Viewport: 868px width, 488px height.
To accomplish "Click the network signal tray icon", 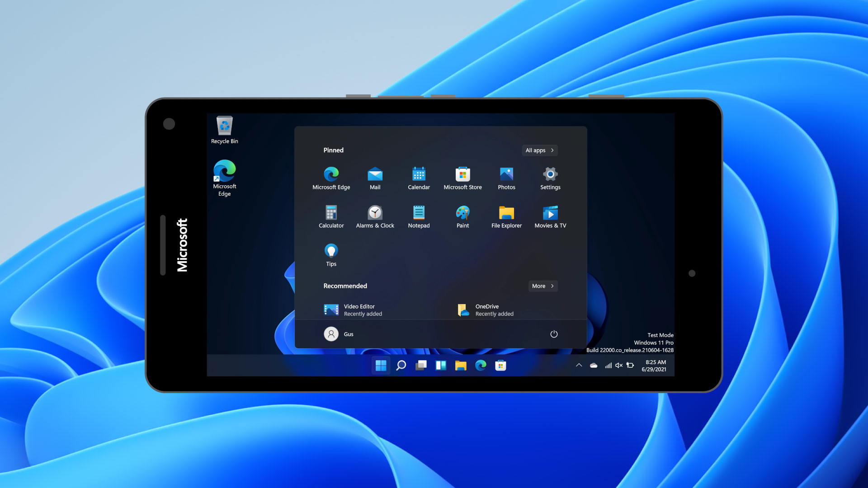I will [x=608, y=366].
